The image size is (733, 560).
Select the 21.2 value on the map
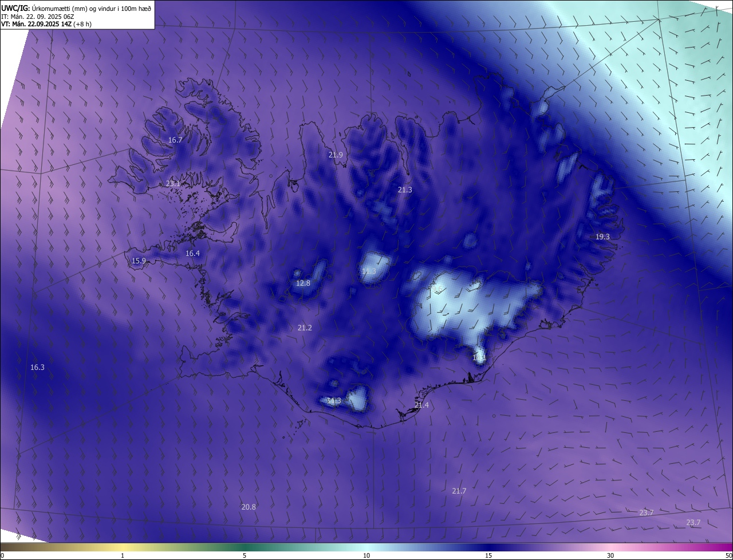(305, 328)
